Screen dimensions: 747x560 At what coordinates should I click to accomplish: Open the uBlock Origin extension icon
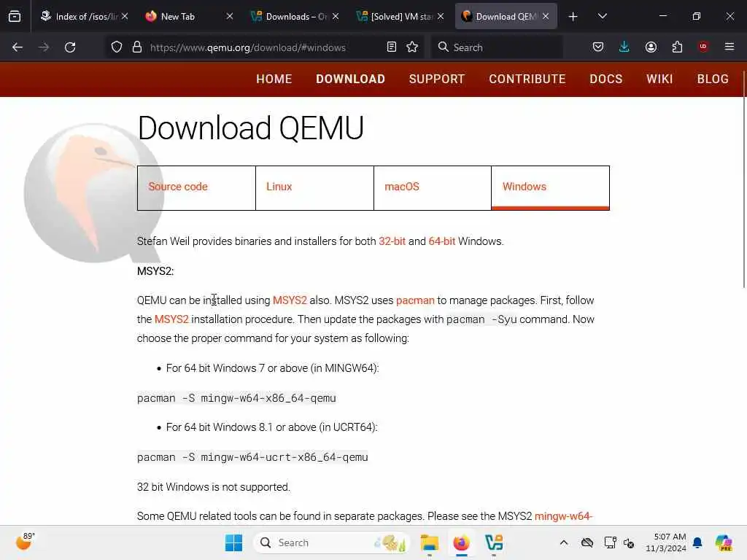coord(703,47)
